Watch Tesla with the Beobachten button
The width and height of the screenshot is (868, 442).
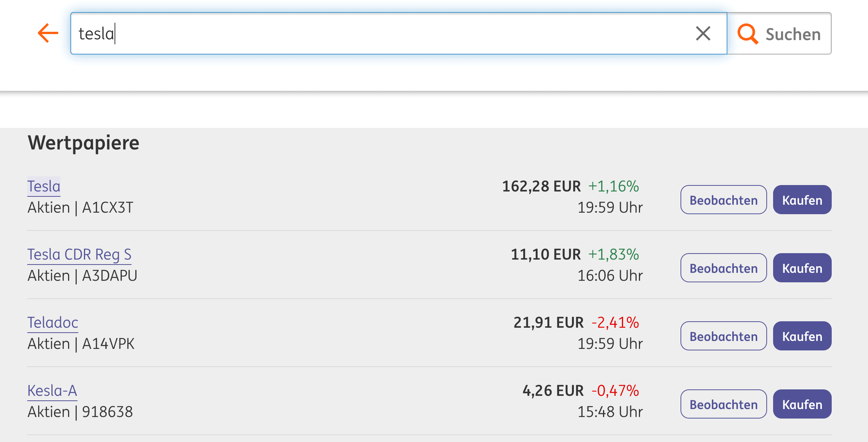point(724,200)
